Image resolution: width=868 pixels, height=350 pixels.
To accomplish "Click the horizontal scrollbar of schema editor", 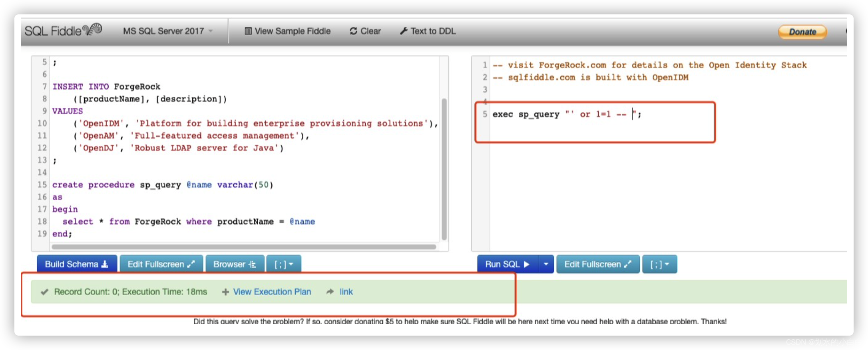I will point(244,247).
